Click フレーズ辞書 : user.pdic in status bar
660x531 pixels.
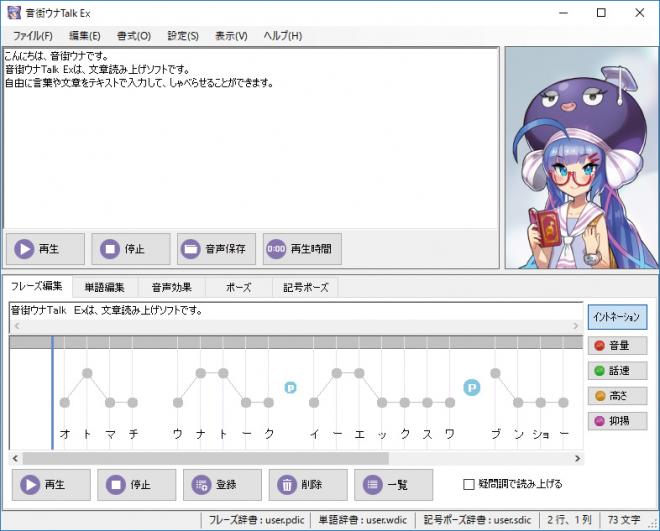(256, 520)
